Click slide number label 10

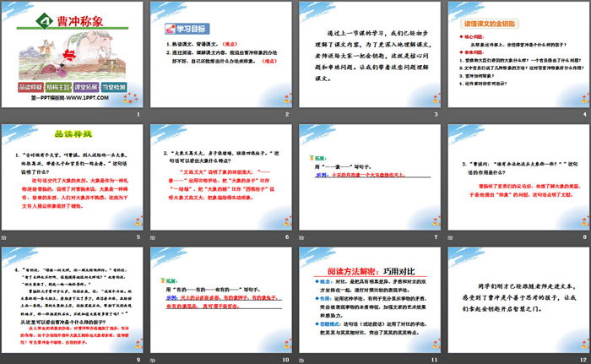click(x=285, y=360)
